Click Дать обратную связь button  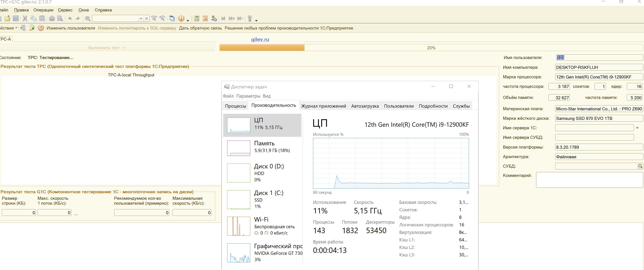click(x=200, y=28)
